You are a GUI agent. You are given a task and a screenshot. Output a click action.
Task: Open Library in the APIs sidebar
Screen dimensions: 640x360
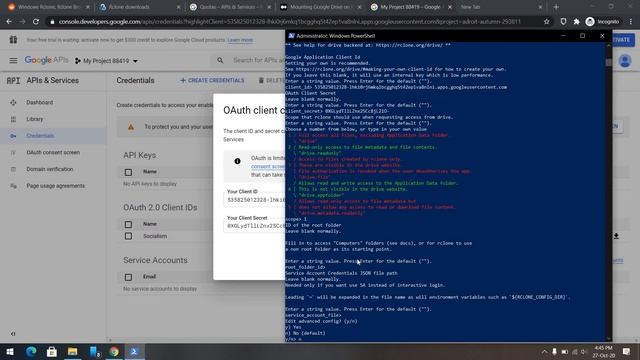[x=35, y=119]
